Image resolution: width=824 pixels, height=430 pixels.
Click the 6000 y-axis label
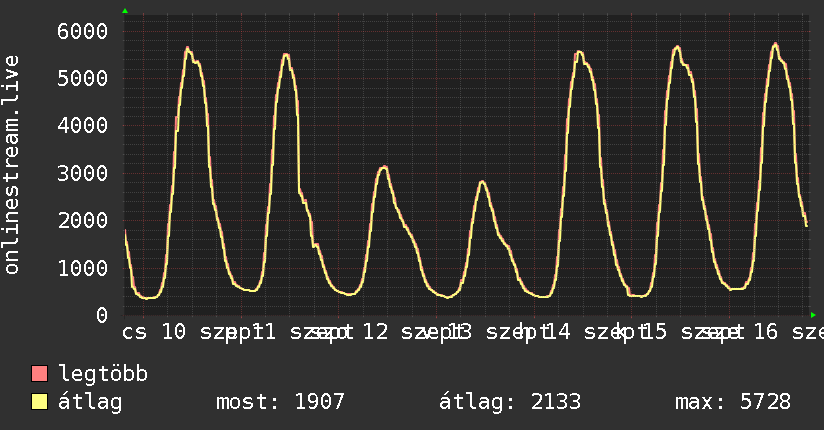click(x=83, y=31)
